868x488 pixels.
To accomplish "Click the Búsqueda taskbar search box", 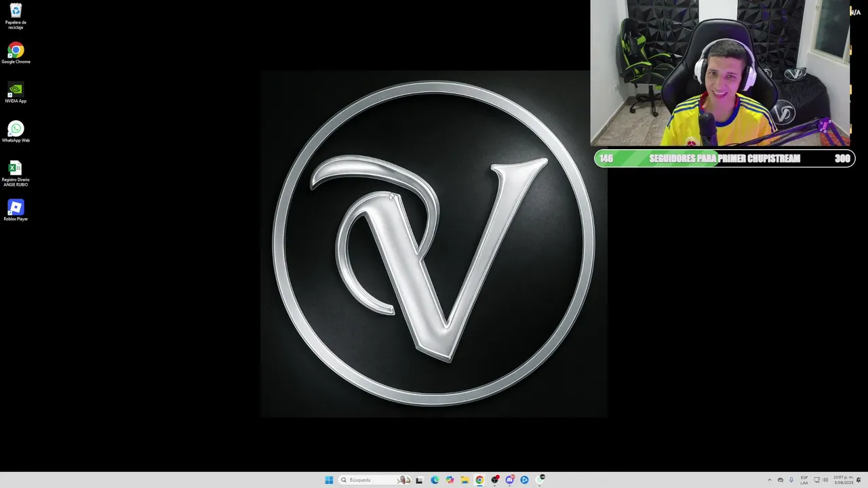I will pos(374,480).
